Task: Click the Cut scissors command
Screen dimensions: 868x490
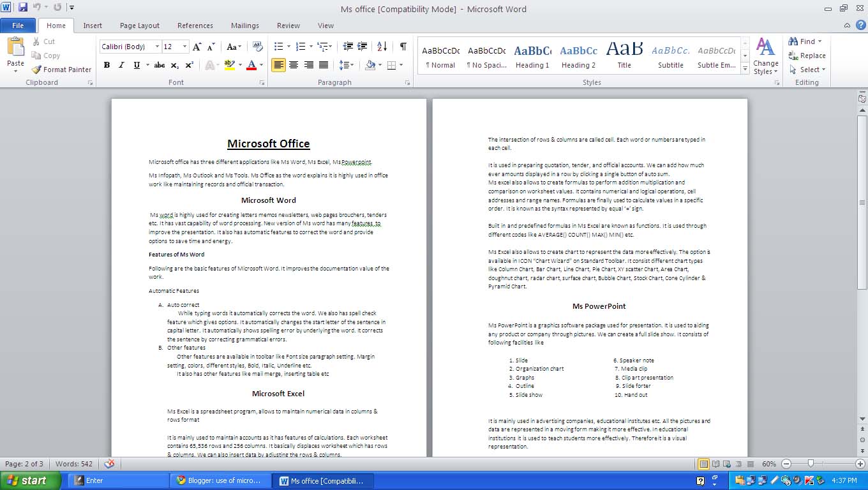Action: (43, 41)
